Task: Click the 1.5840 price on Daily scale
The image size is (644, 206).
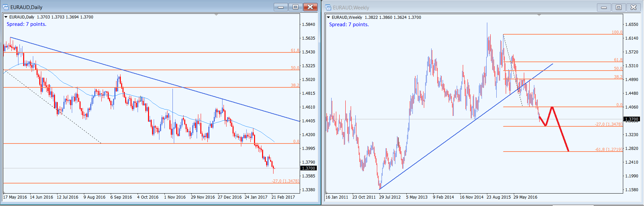Action: click(308, 25)
